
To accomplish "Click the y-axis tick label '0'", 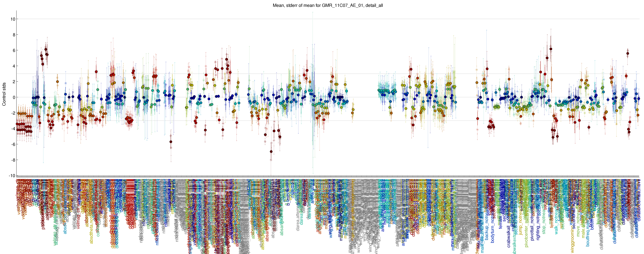I will (x=14, y=97).
